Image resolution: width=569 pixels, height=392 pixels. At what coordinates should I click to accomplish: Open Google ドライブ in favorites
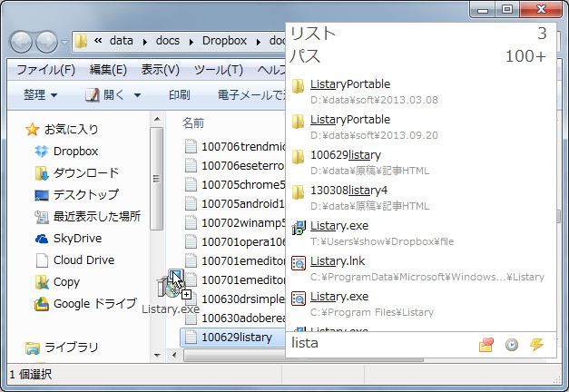click(x=95, y=303)
